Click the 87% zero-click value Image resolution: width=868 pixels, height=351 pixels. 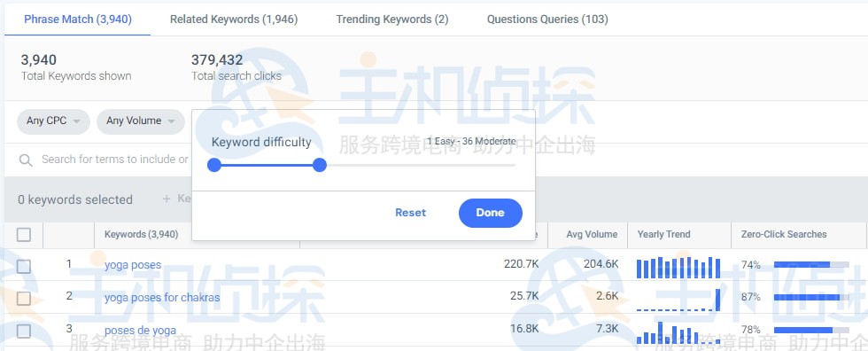[751, 297]
